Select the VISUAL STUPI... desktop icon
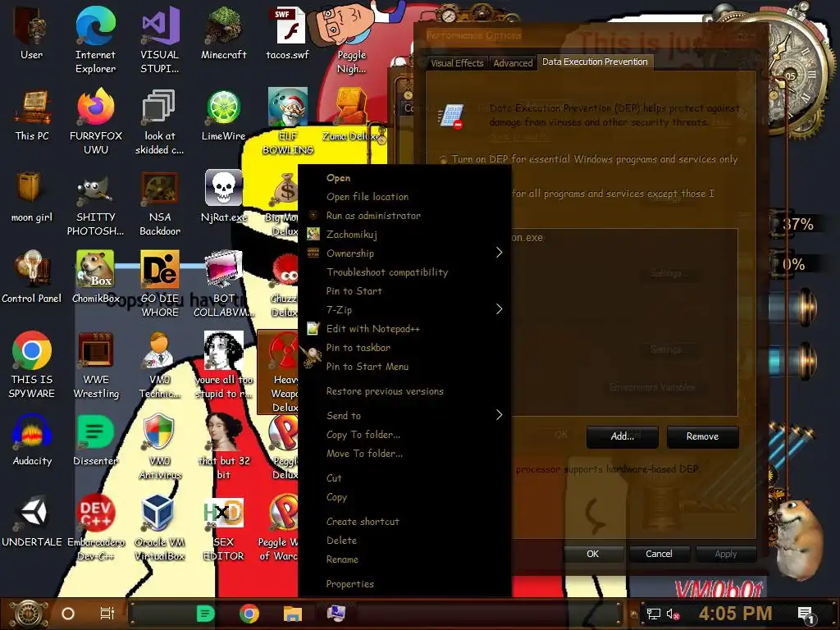This screenshot has width=840, height=630. tap(159, 40)
